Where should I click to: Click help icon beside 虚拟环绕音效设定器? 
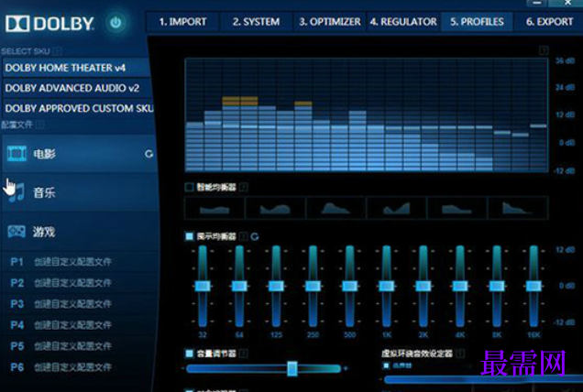click(460, 354)
